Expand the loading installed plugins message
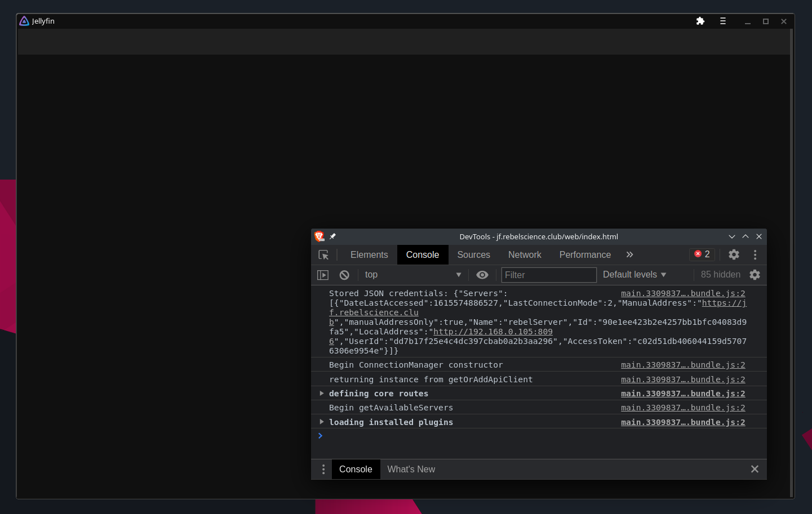 click(x=321, y=422)
